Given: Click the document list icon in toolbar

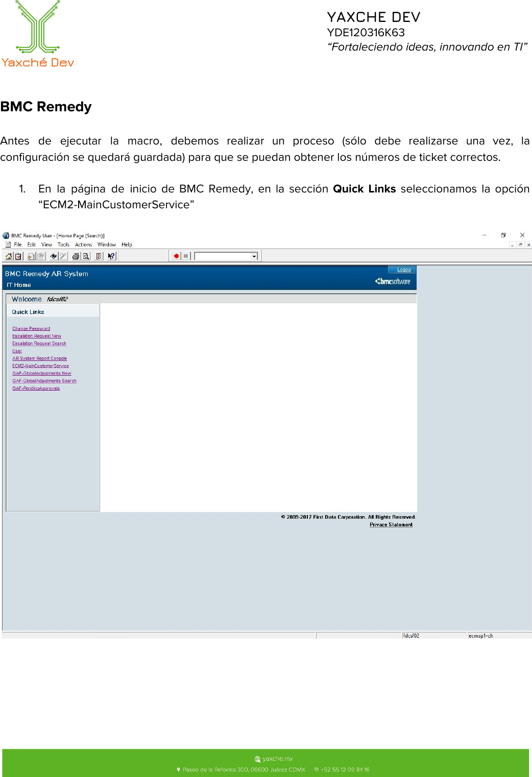Looking at the screenshot, I should point(99,256).
